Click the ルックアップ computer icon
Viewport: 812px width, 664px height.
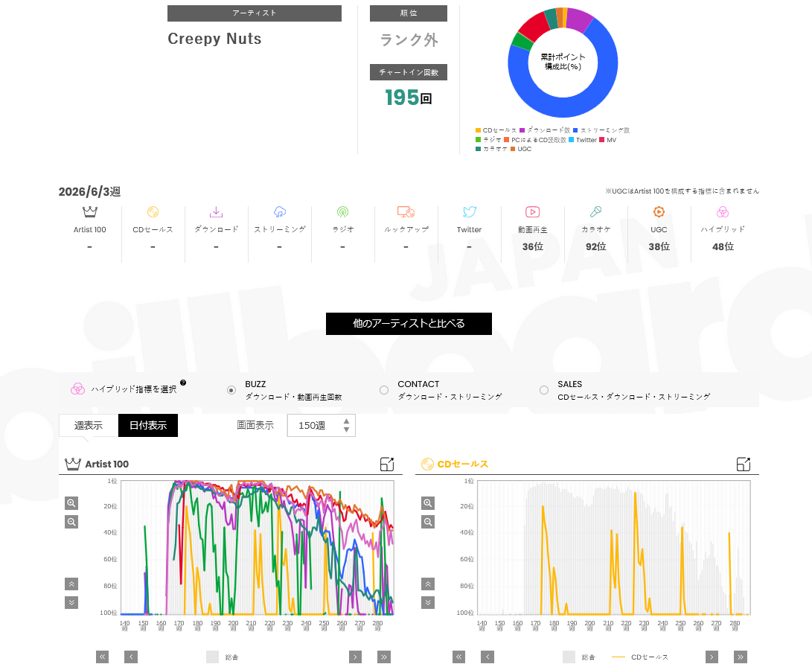click(406, 212)
